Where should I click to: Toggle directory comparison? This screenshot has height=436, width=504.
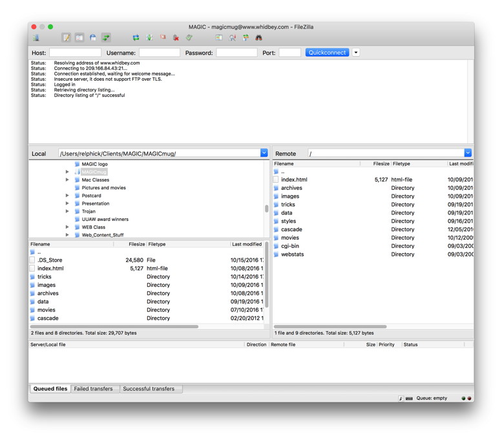233,38
